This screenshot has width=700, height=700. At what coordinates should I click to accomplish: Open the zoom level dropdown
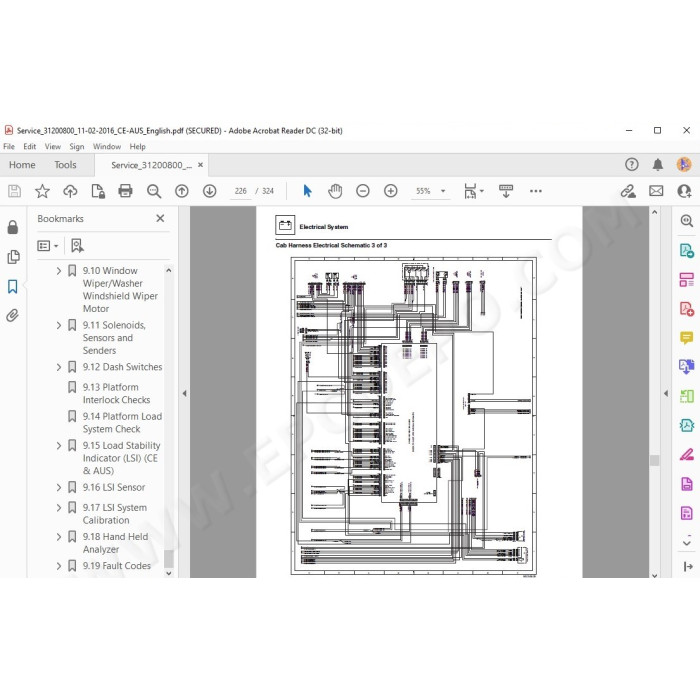(x=443, y=191)
